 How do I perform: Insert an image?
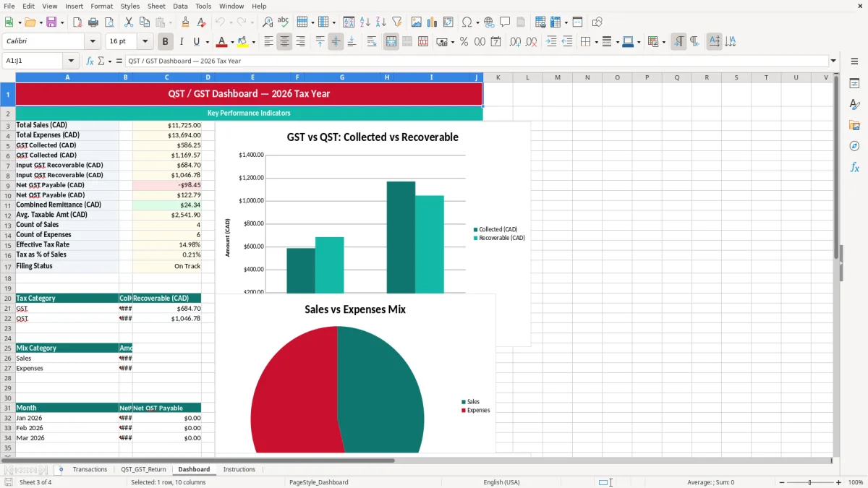pos(417,22)
